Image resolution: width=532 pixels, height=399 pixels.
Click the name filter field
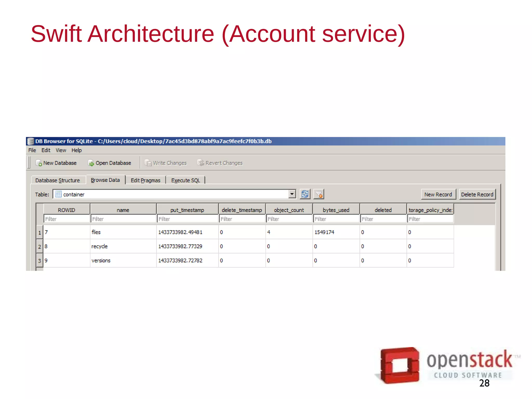tap(123, 219)
